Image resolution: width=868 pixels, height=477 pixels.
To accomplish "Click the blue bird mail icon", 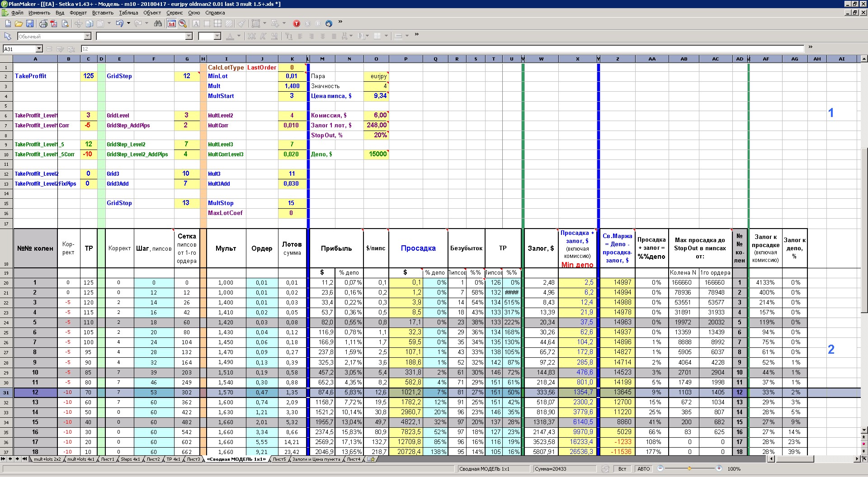I will coord(329,23).
